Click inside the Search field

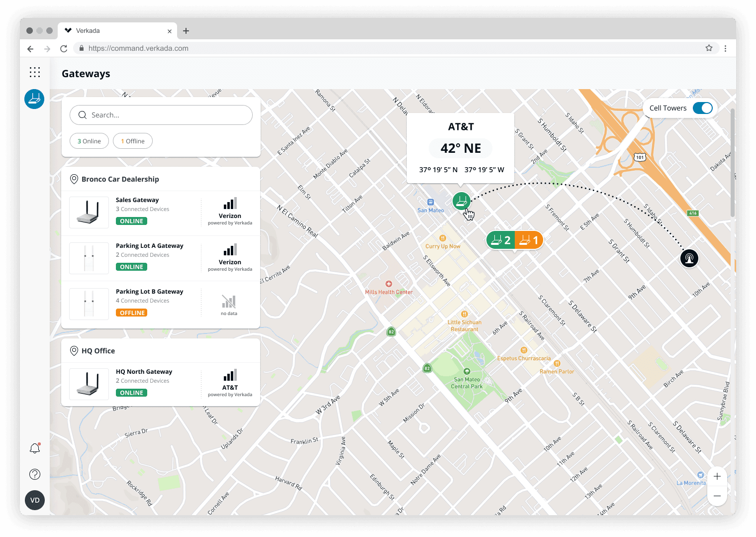(x=161, y=115)
